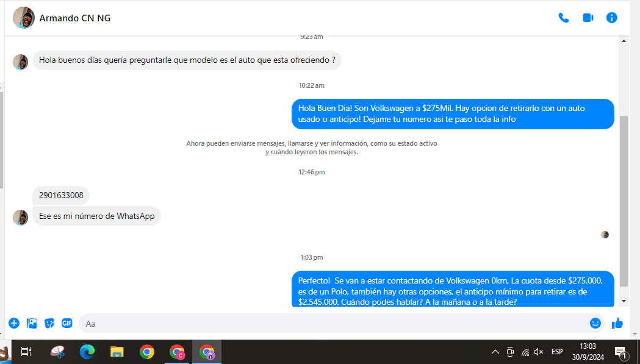Start a voice call with Armando

(x=564, y=18)
